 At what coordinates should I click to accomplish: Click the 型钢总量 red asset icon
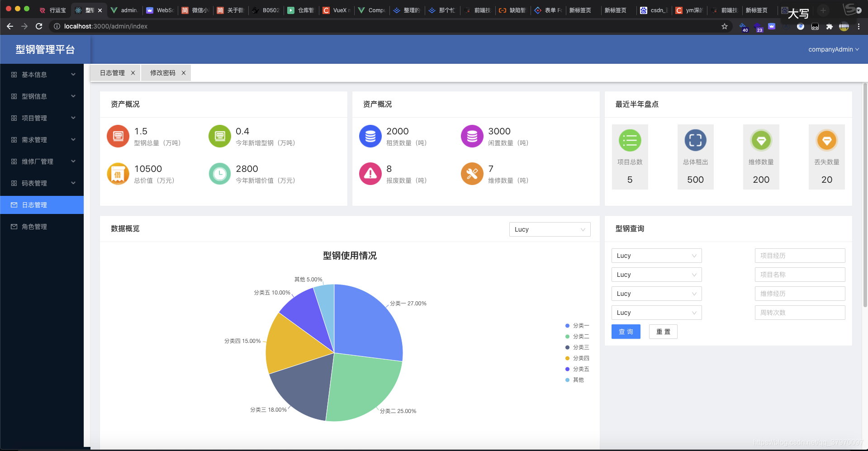(x=118, y=136)
